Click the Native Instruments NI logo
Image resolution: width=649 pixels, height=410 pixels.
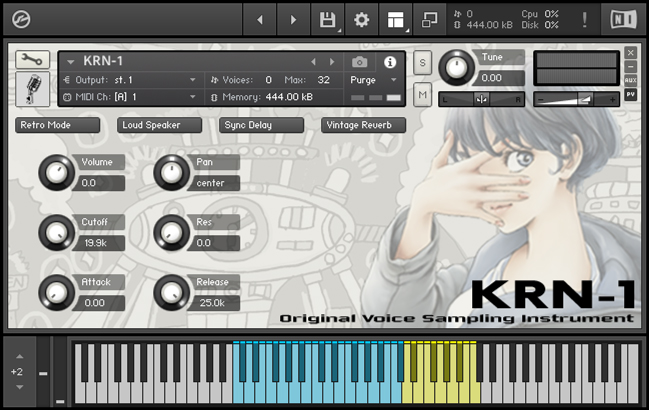624,19
